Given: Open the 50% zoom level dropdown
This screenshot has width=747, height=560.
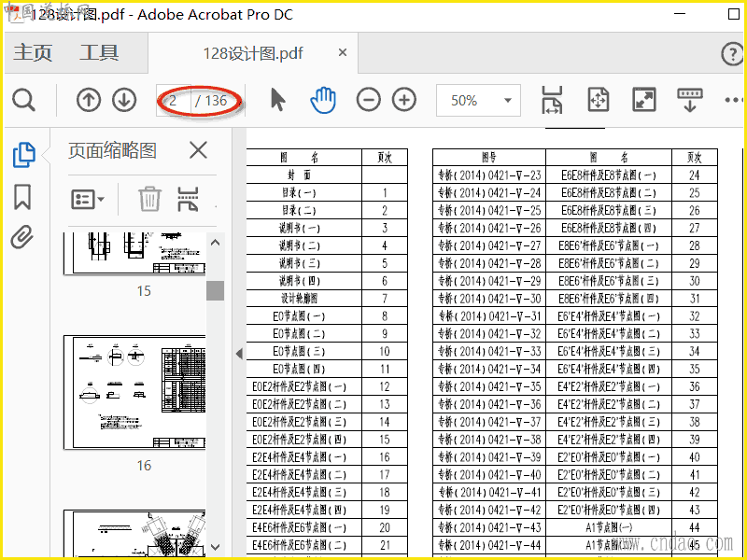Looking at the screenshot, I should 508,101.
